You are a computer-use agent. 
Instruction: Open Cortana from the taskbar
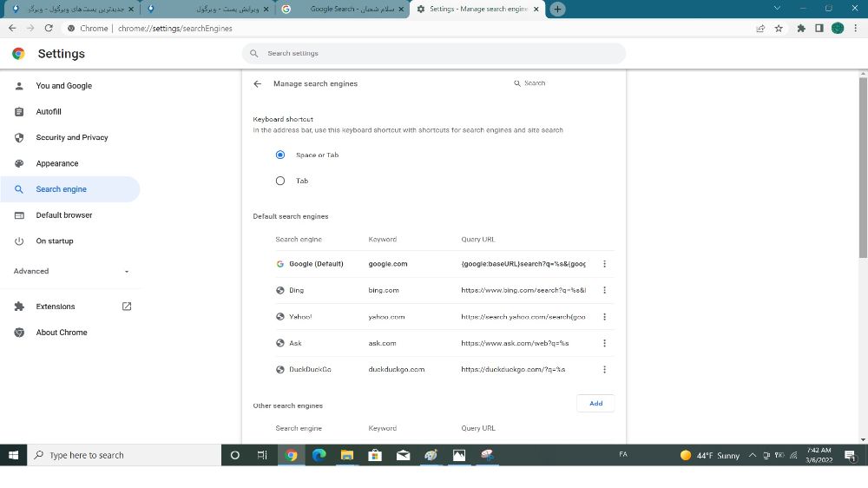click(234, 455)
